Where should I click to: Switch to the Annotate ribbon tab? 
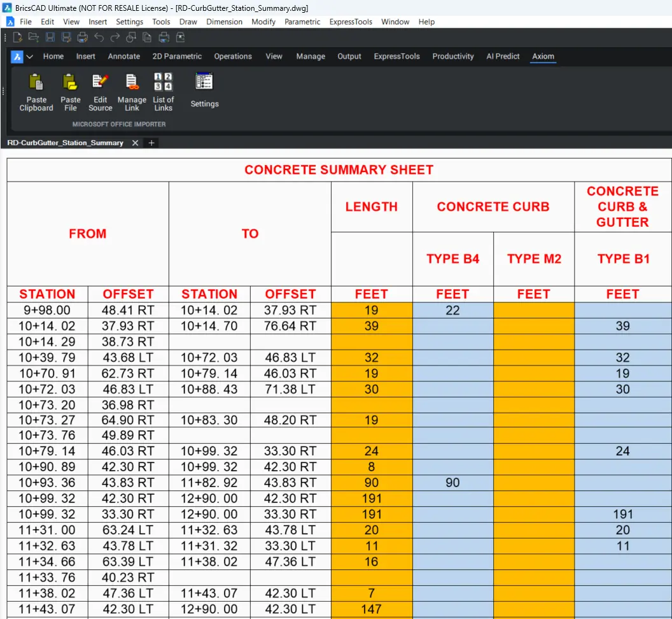click(123, 56)
